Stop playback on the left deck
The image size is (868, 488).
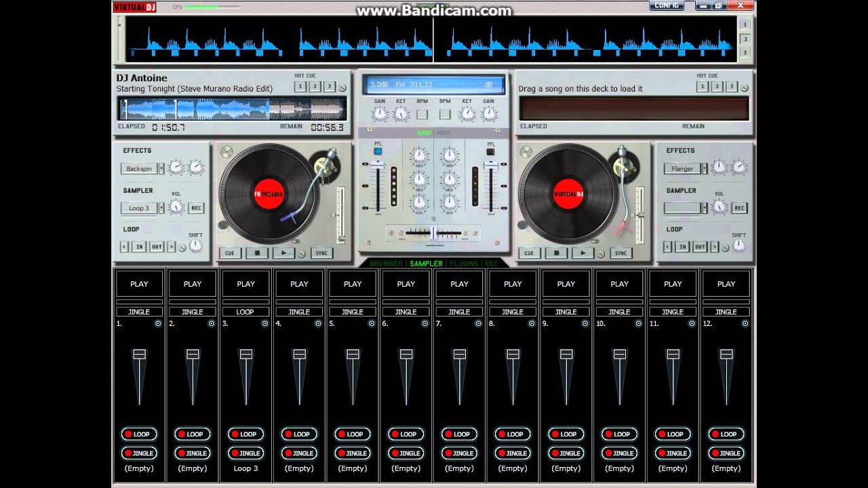[x=257, y=253]
